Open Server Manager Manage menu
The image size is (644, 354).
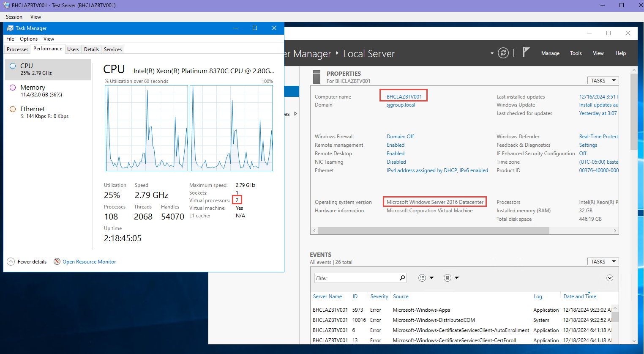(x=550, y=53)
